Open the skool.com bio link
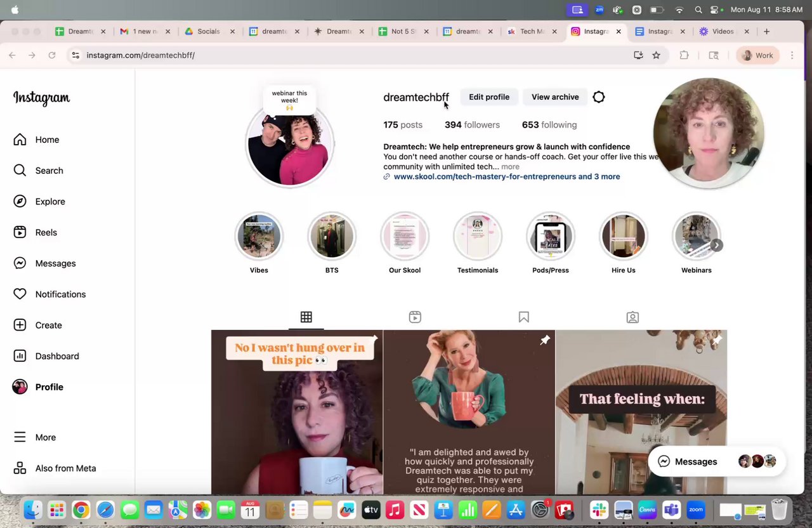 pyautogui.click(x=507, y=176)
